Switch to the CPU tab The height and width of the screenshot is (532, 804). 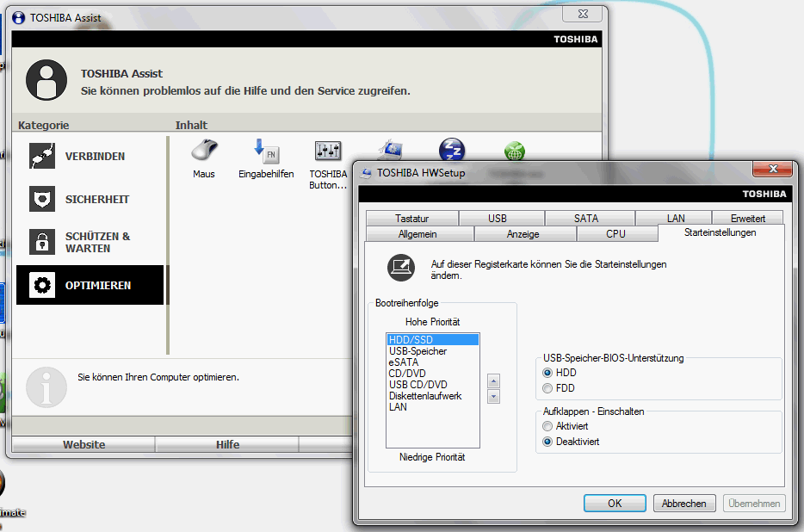[x=615, y=234]
